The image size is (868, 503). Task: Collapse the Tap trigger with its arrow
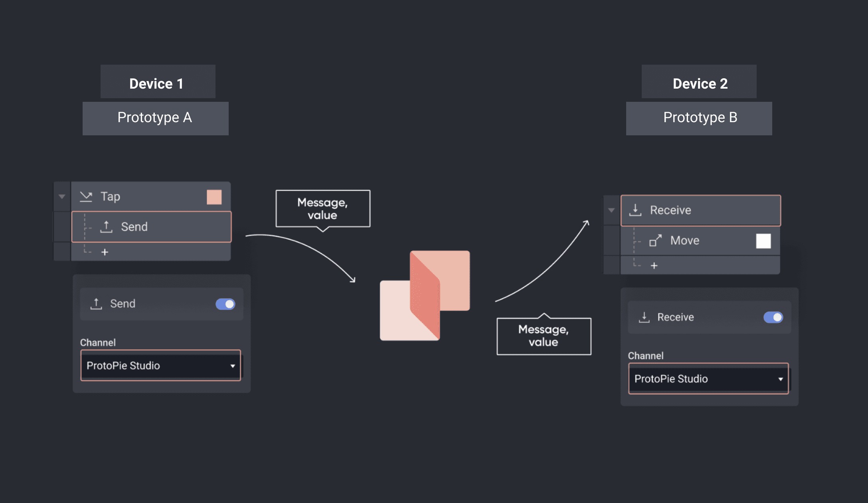pos(62,196)
